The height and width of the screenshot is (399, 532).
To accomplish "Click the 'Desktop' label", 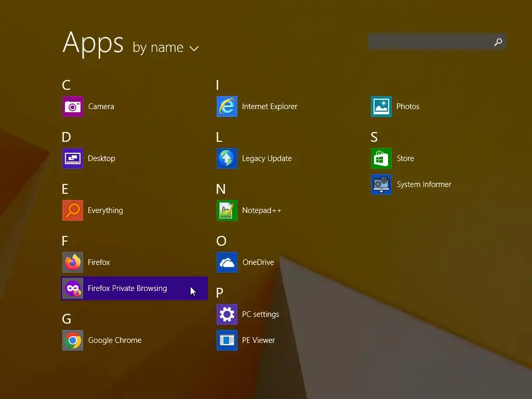I will click(101, 158).
